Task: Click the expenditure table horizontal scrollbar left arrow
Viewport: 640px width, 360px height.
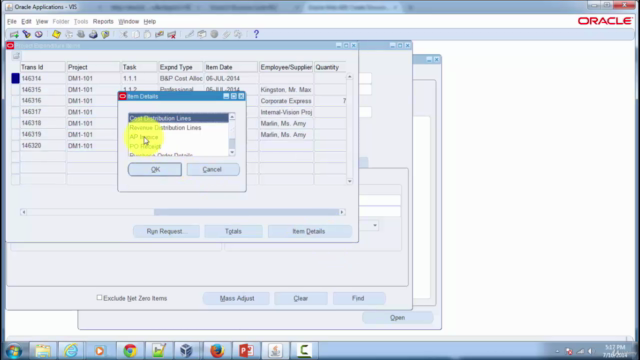Action: (x=24, y=212)
